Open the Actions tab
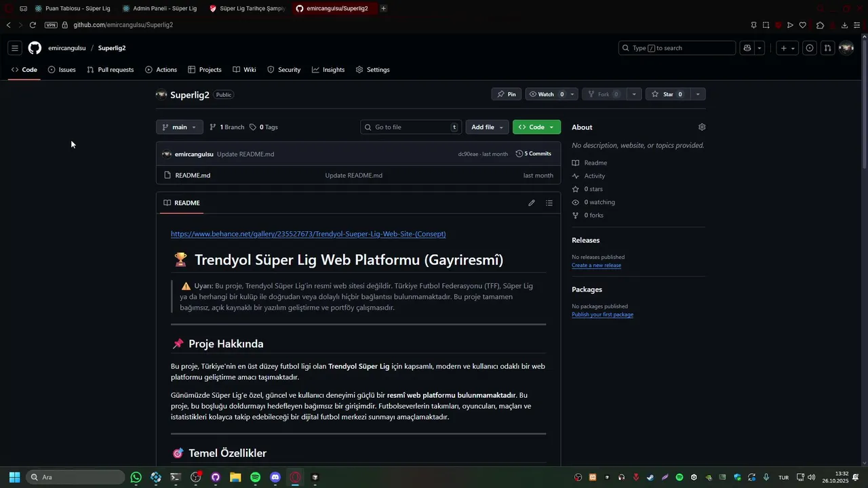The height and width of the screenshot is (488, 868). point(161,70)
